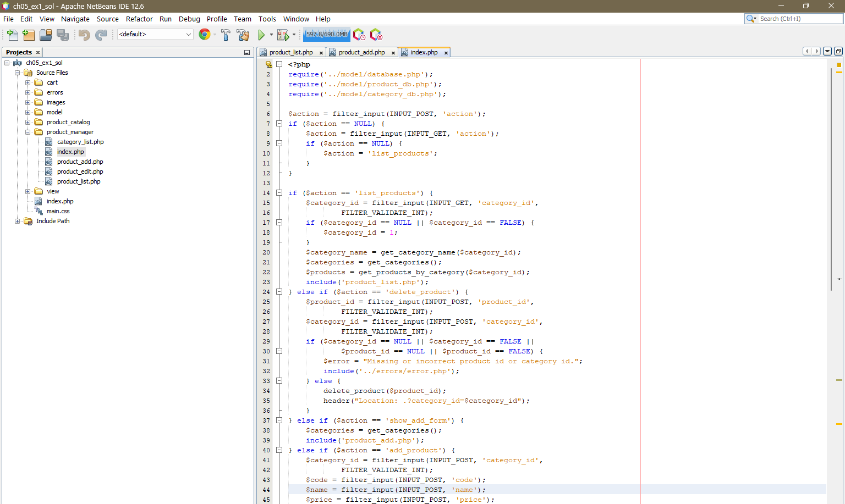Run the project with the green play icon
Screen dimensions: 845x504
(261, 35)
